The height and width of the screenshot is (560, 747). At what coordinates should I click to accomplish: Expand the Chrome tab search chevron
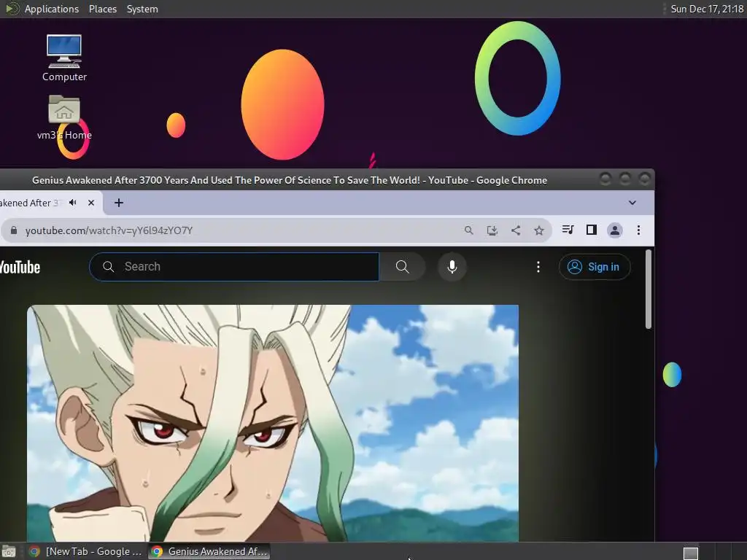point(632,203)
